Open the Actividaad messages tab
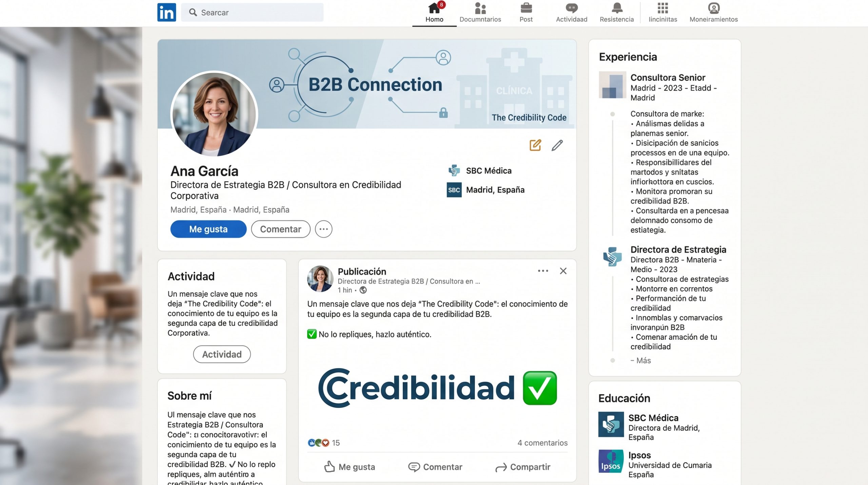 571,13
